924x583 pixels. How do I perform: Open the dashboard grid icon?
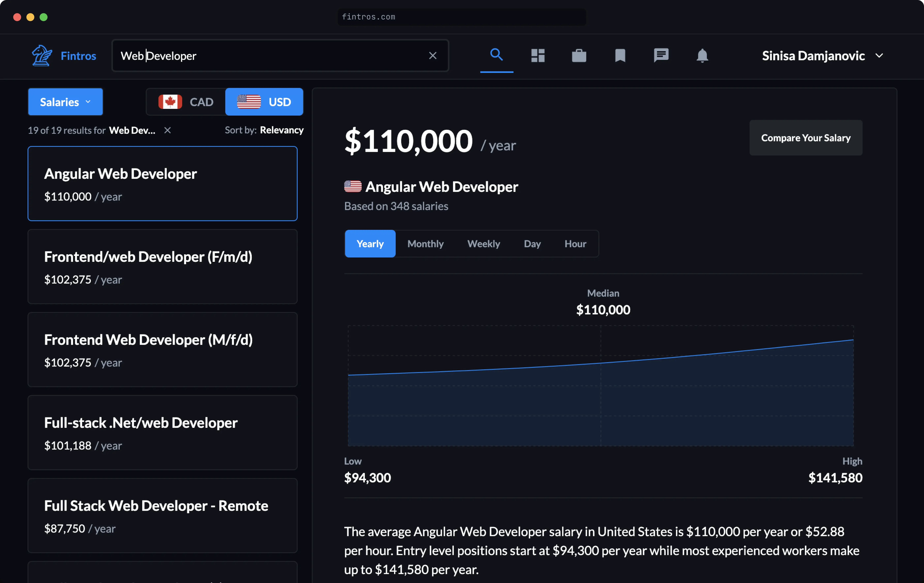click(x=538, y=56)
